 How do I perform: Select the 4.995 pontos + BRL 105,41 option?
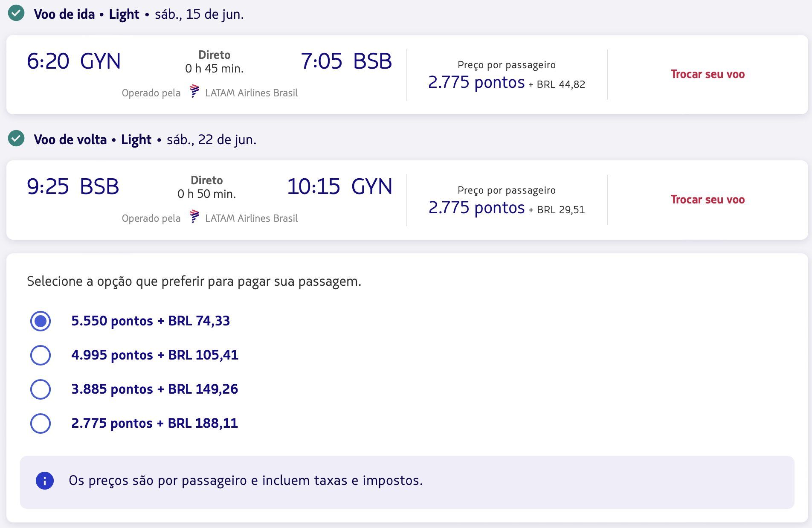coord(41,355)
